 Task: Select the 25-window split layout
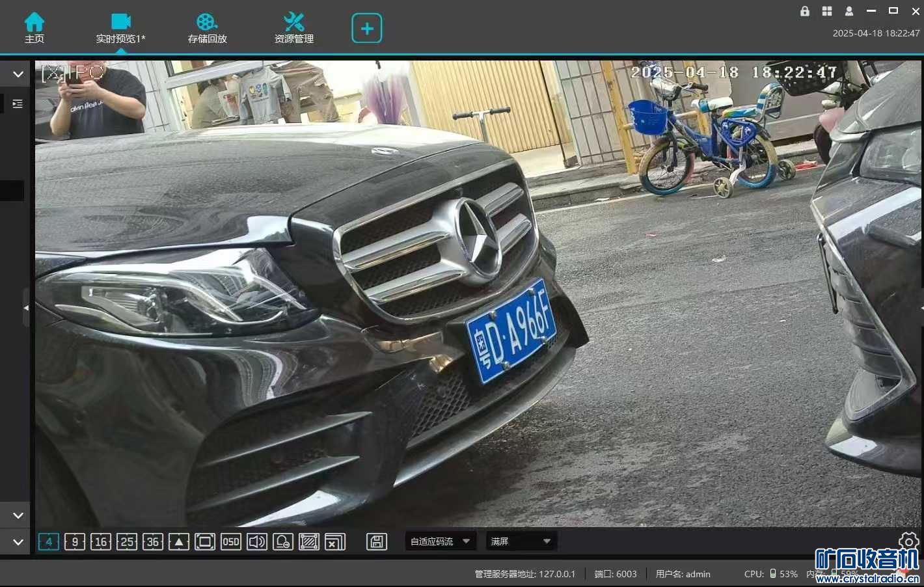127,541
